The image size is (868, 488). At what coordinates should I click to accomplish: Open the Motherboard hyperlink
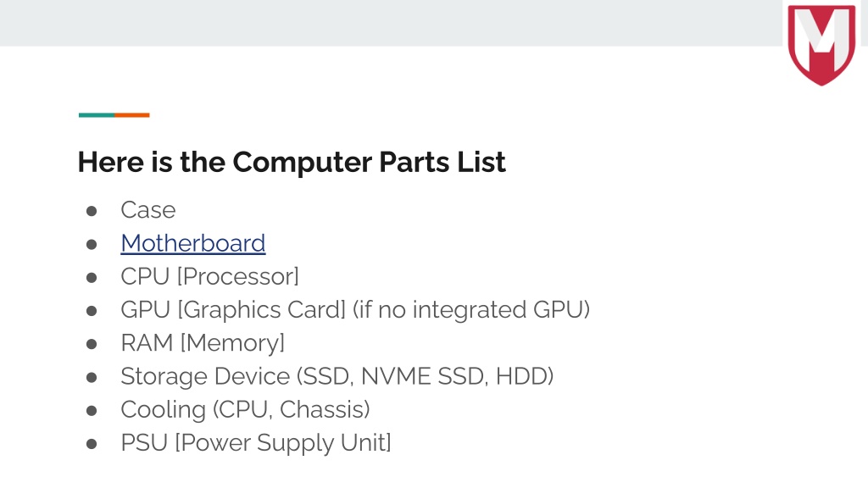click(193, 243)
